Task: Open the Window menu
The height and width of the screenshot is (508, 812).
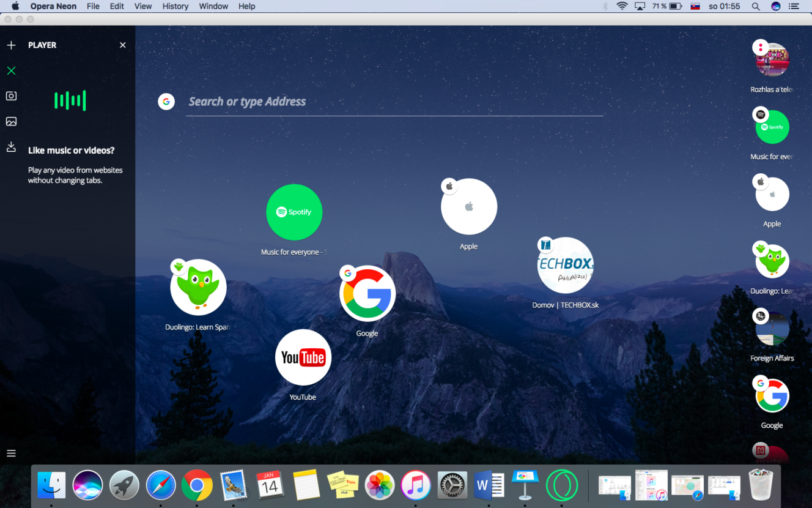Action: 213,6
